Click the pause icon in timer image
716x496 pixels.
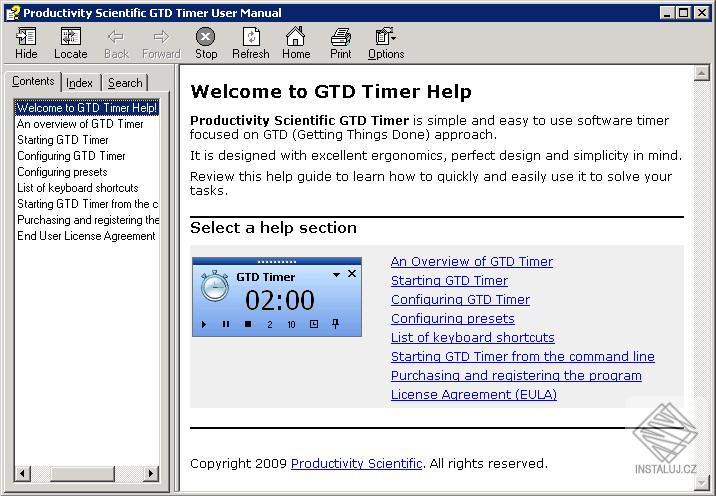226,324
